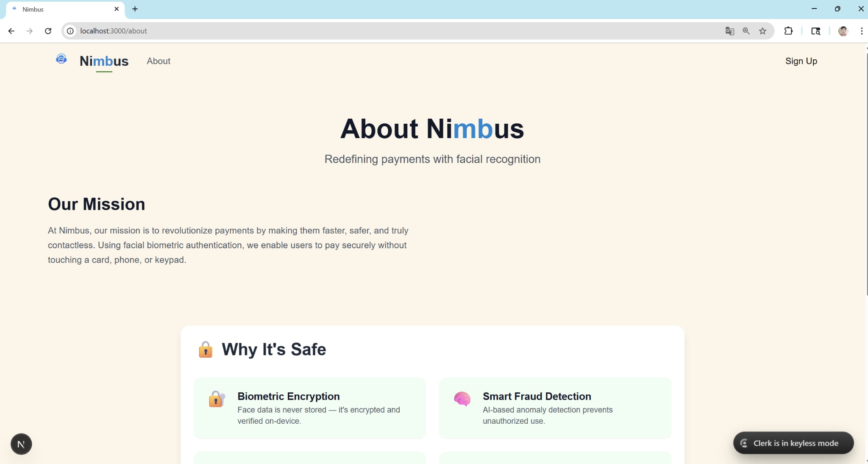This screenshot has width=868, height=464.
Task: Open the browser extensions puzzle icon
Action: tap(788, 31)
